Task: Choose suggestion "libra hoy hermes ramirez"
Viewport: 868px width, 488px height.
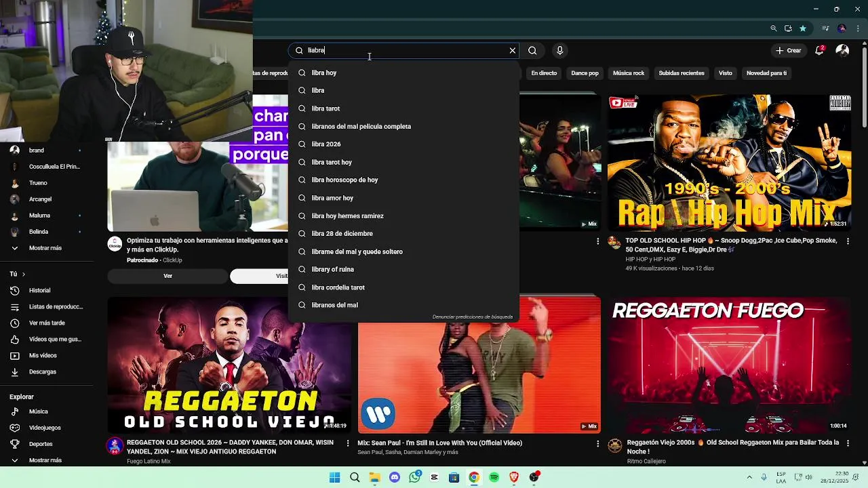Action: pos(403,216)
